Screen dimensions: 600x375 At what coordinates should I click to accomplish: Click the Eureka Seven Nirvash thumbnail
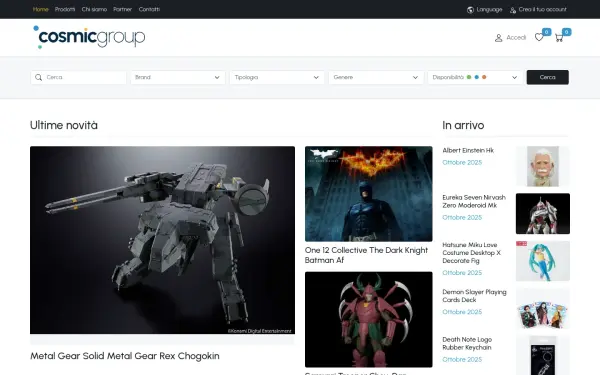pos(543,214)
